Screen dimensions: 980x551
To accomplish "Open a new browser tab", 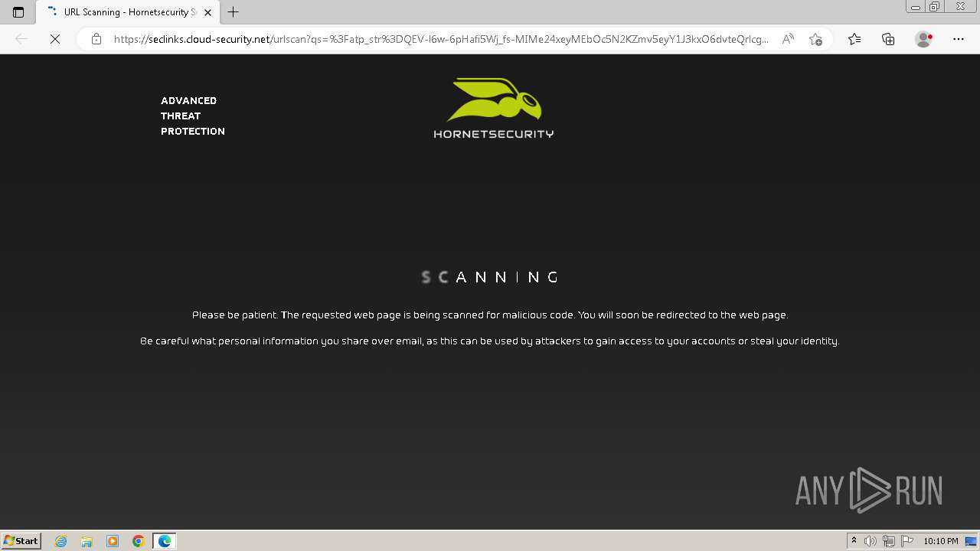I will 234,12.
